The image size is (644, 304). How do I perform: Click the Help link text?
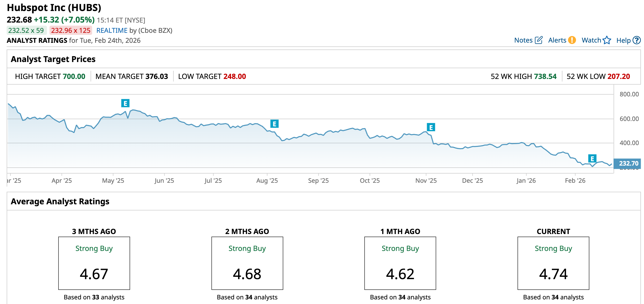coord(623,40)
